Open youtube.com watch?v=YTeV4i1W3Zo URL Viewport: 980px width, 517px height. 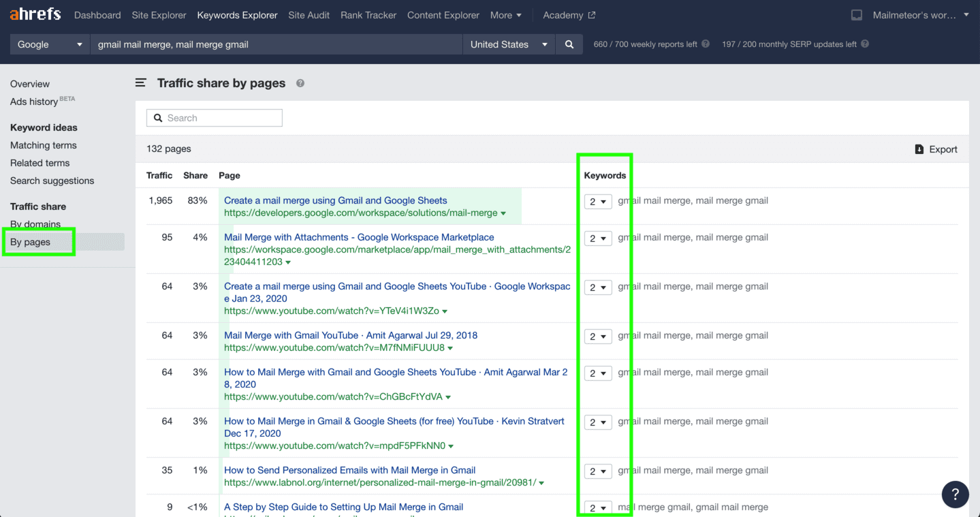click(x=332, y=311)
